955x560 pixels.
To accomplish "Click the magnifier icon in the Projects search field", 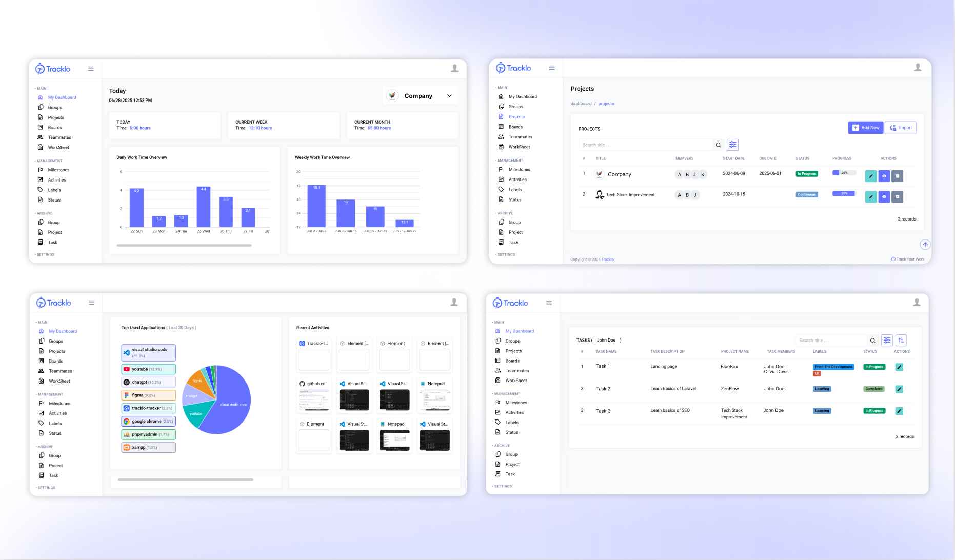I will (718, 144).
